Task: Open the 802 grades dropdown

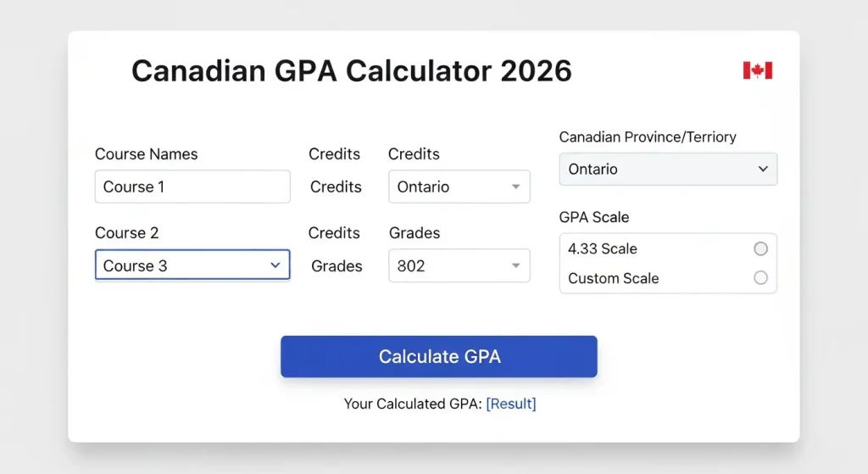Action: (459, 265)
